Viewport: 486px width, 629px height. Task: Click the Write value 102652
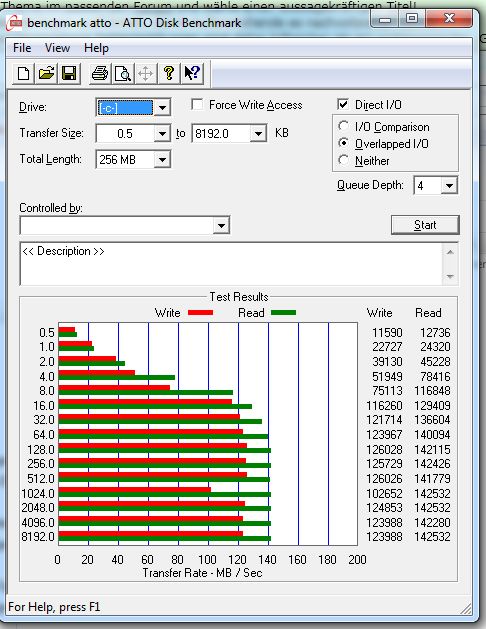384,493
